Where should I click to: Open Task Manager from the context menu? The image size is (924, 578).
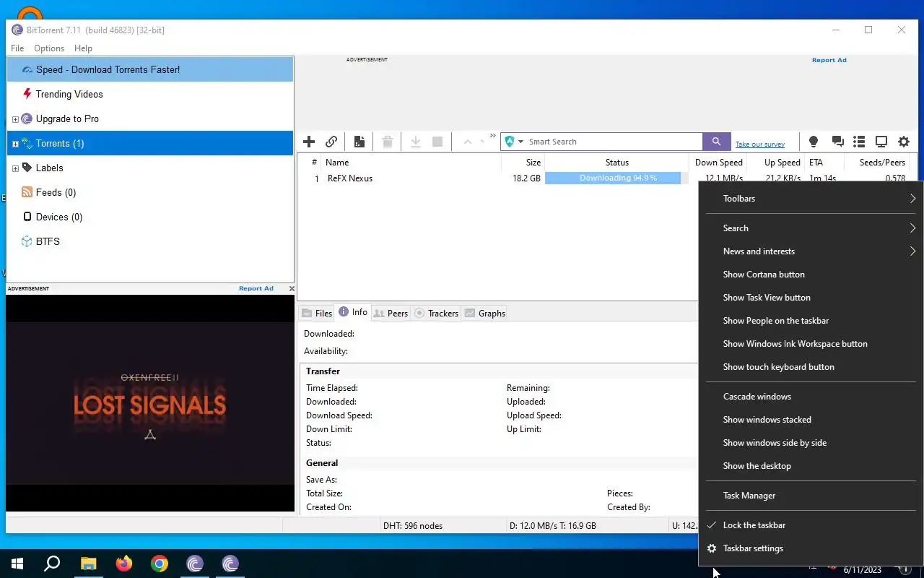click(x=810, y=496)
